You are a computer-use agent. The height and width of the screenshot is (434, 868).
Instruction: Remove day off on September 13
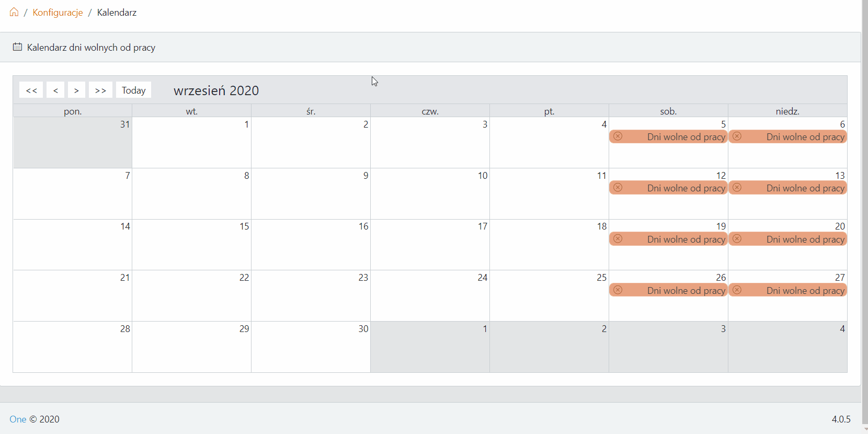pyautogui.click(x=737, y=188)
